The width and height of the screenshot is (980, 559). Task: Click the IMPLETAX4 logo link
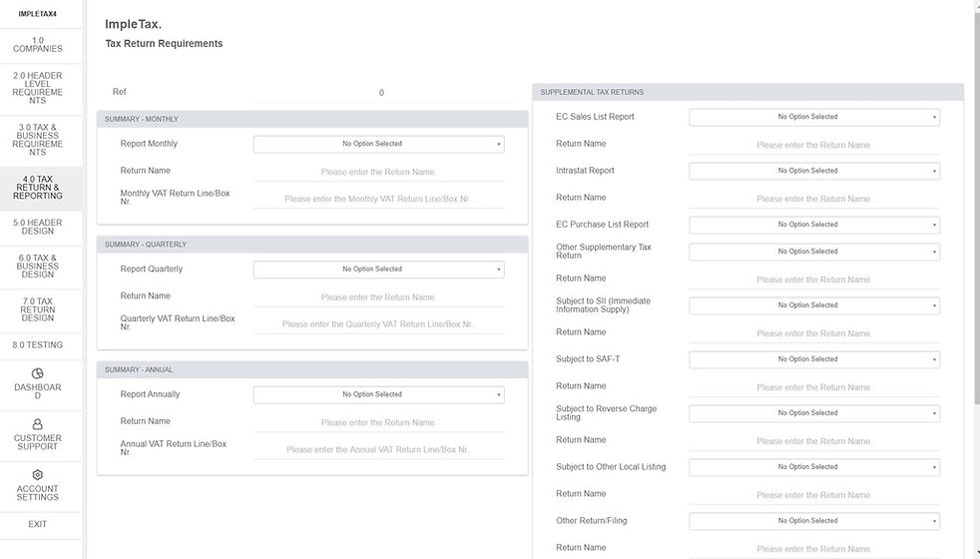pyautogui.click(x=38, y=14)
